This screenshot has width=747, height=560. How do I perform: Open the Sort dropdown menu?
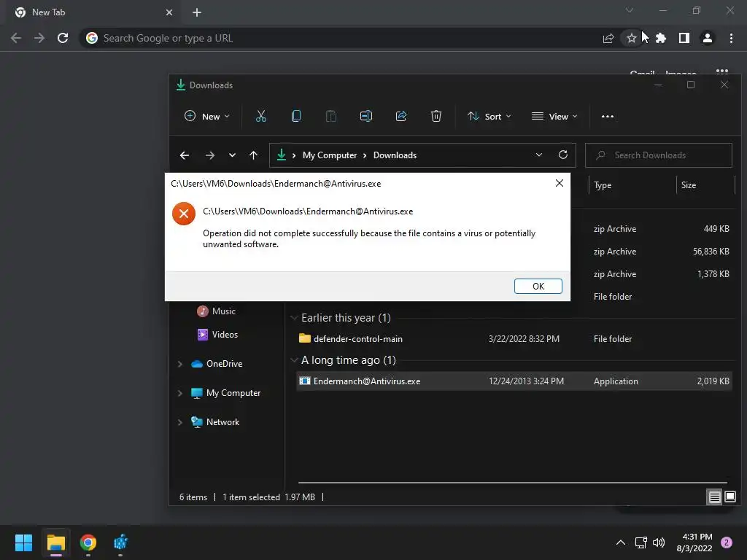(489, 116)
